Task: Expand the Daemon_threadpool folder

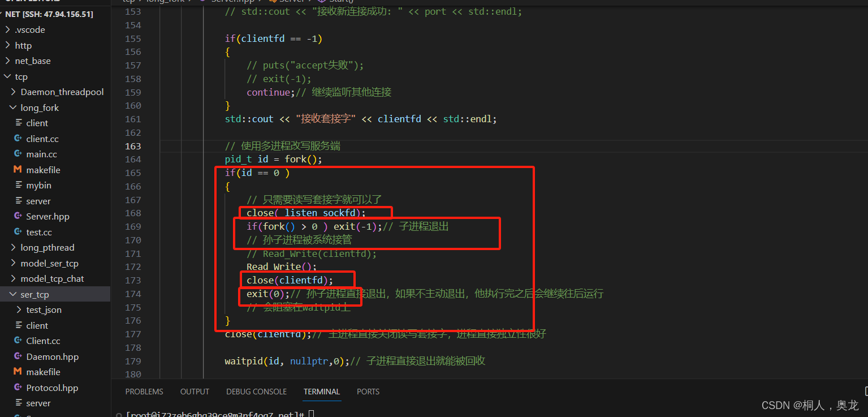Action: point(14,92)
